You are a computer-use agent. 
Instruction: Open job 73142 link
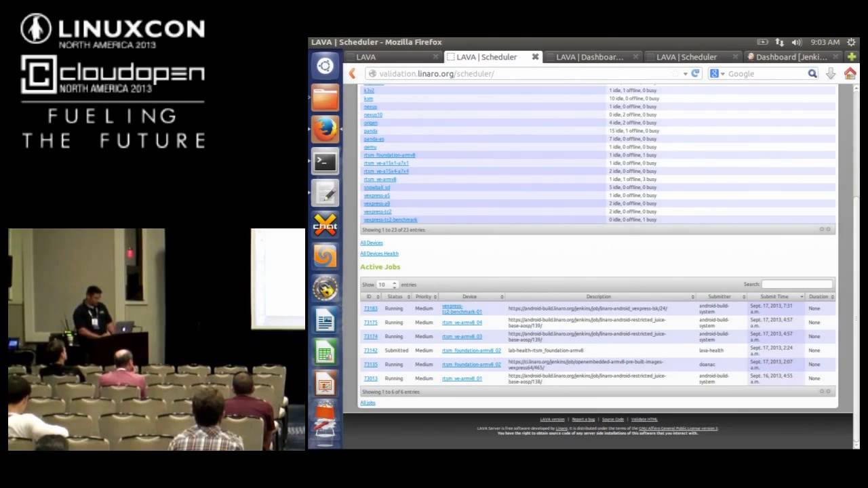370,350
